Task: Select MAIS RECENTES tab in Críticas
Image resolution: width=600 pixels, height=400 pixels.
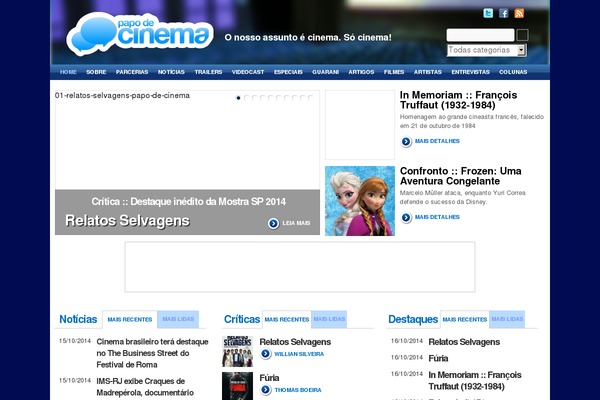Action: coord(287,320)
